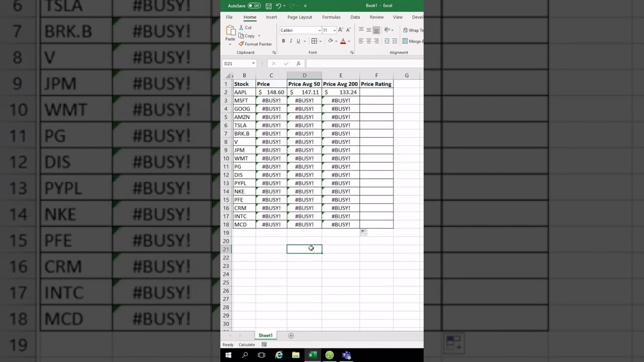Select column D header
This screenshot has height=362, width=644.
point(304,75)
